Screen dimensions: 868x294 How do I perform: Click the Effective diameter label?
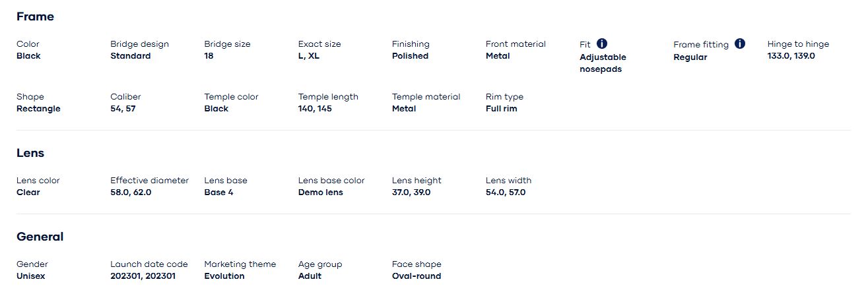click(149, 181)
